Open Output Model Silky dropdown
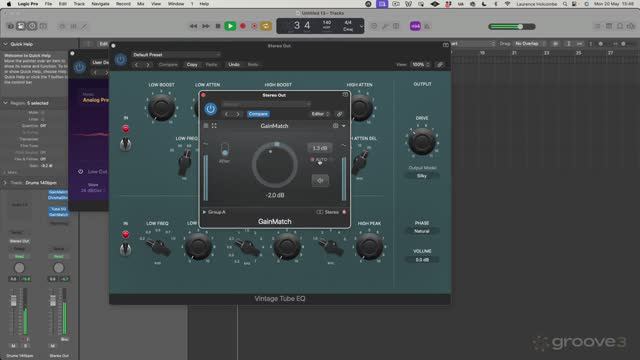Viewport: 640px width, 360px height. [x=422, y=176]
